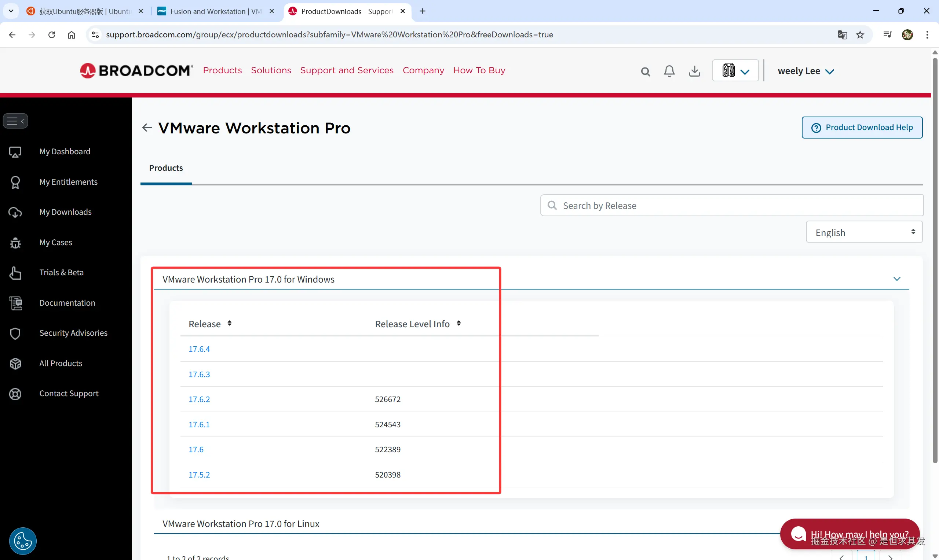Viewport: 939px width, 560px height.
Task: Click the search magnifier icon in header
Action: [645, 71]
